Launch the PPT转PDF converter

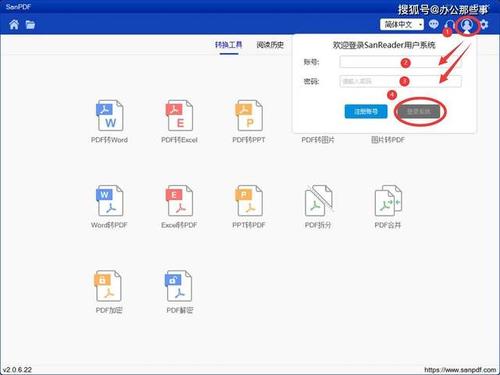249,206
